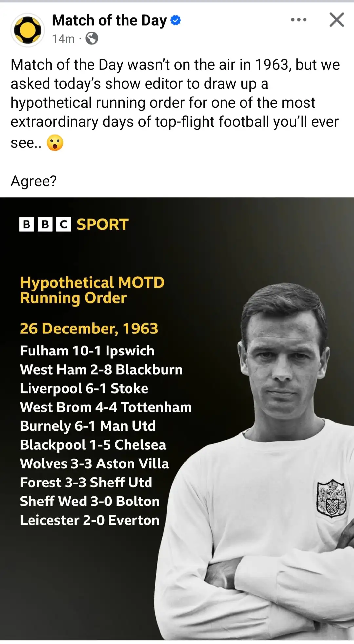Click the surprised face emoji
Image resolution: width=354 pixels, height=644 pixels.
pyautogui.click(x=55, y=143)
